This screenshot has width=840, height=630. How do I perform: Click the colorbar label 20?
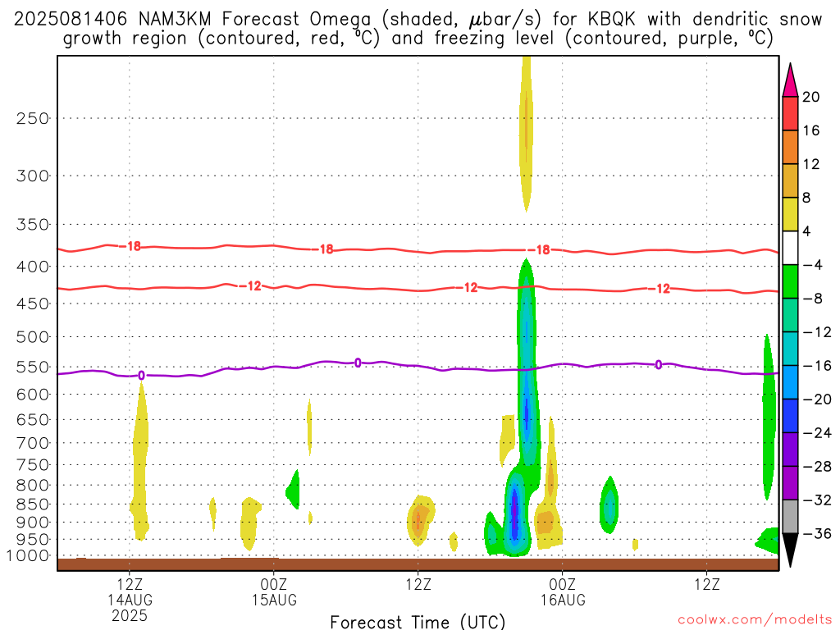[810, 97]
